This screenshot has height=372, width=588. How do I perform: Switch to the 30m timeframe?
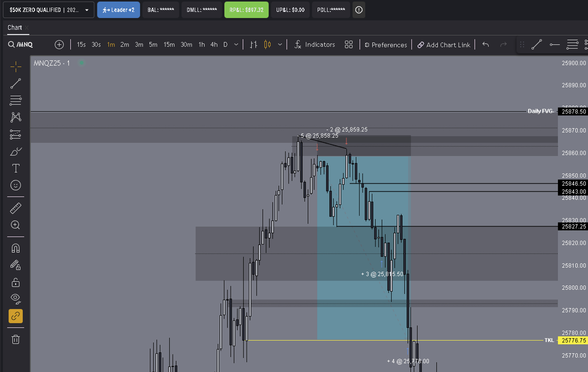point(186,45)
